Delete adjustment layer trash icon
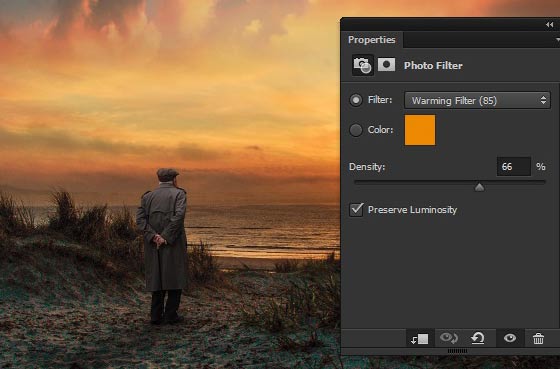 (538, 338)
